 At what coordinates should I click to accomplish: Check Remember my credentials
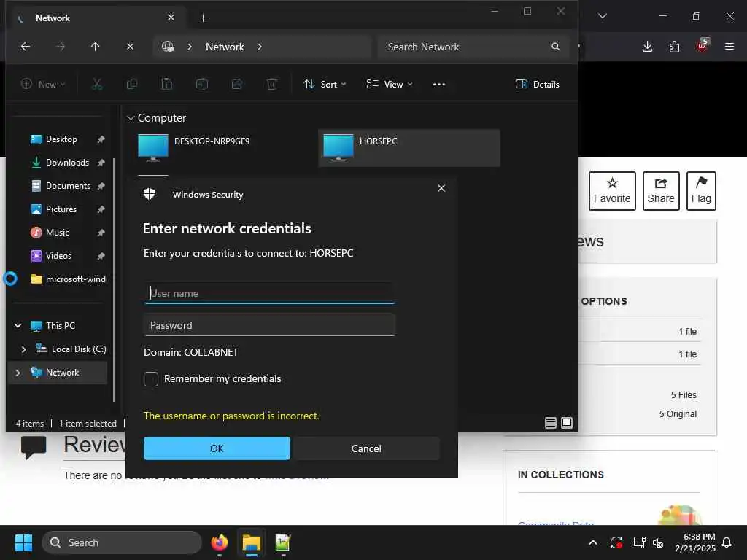pyautogui.click(x=151, y=379)
